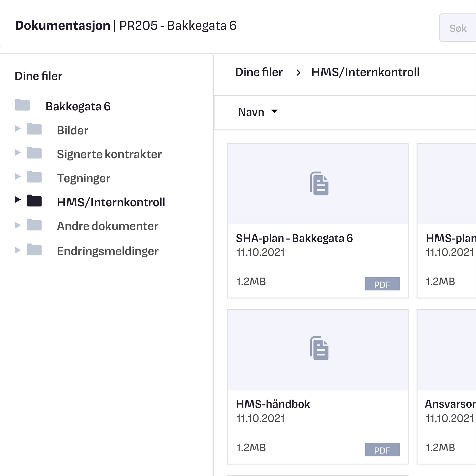Click the Bilder folder icon
Screen dimensions: 476x476
pyautogui.click(x=34, y=129)
